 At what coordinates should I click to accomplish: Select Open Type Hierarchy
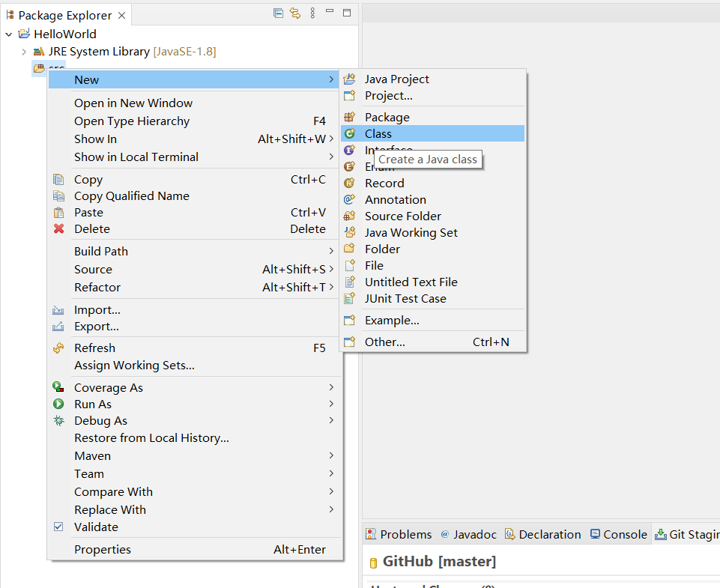tap(195, 121)
